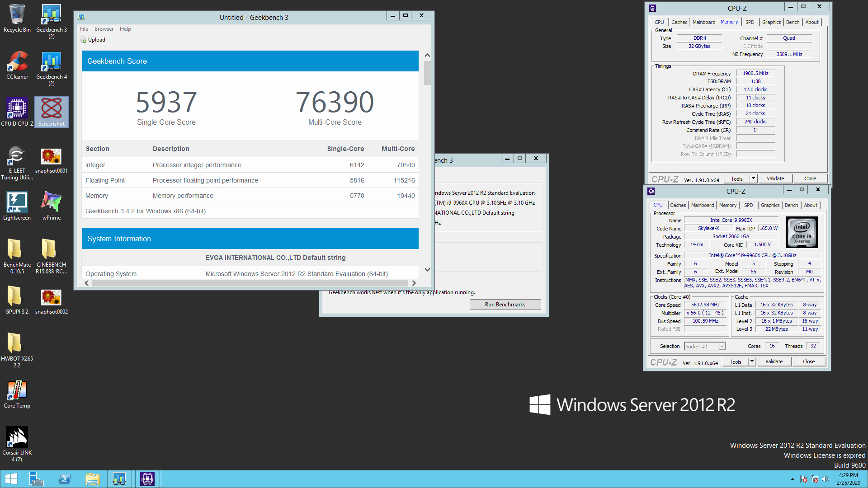Open CPUID CPU-Z desktop icon
868x488 pixels.
[x=17, y=112]
